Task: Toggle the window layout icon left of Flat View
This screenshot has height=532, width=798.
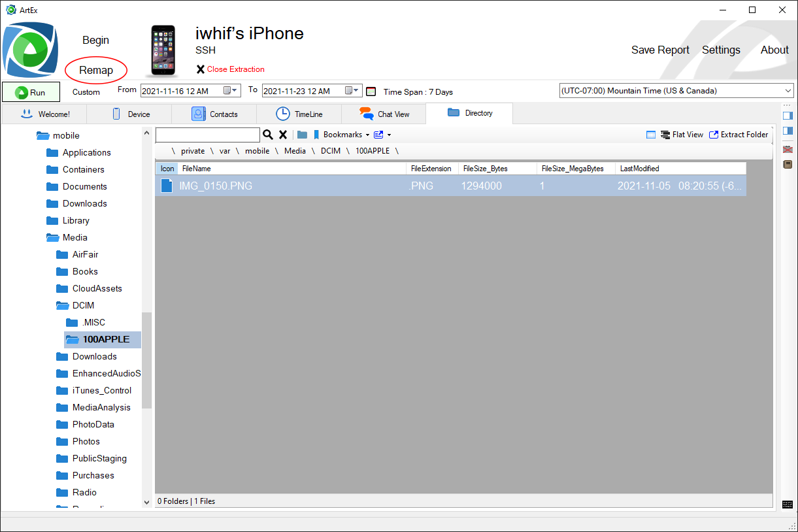Action: tap(651, 135)
